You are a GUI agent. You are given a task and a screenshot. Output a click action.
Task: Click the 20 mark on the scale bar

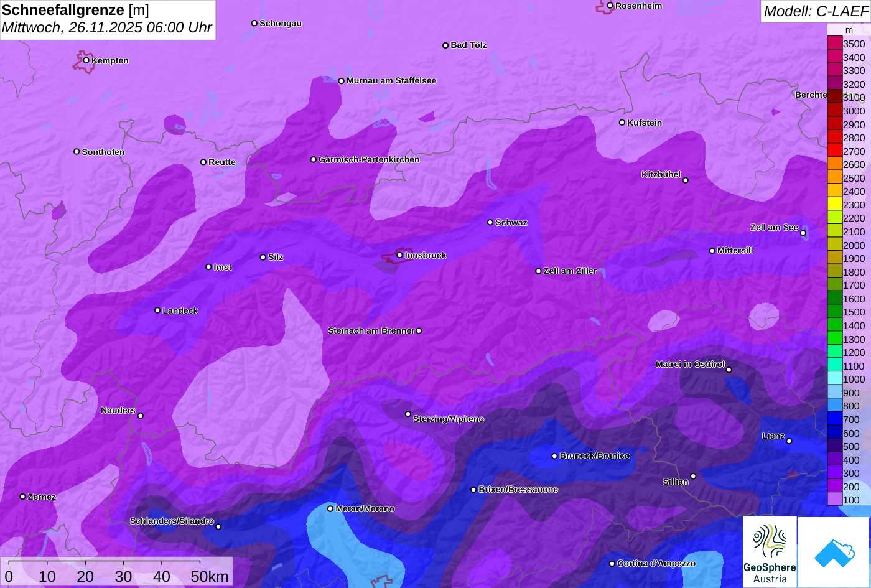click(85, 576)
